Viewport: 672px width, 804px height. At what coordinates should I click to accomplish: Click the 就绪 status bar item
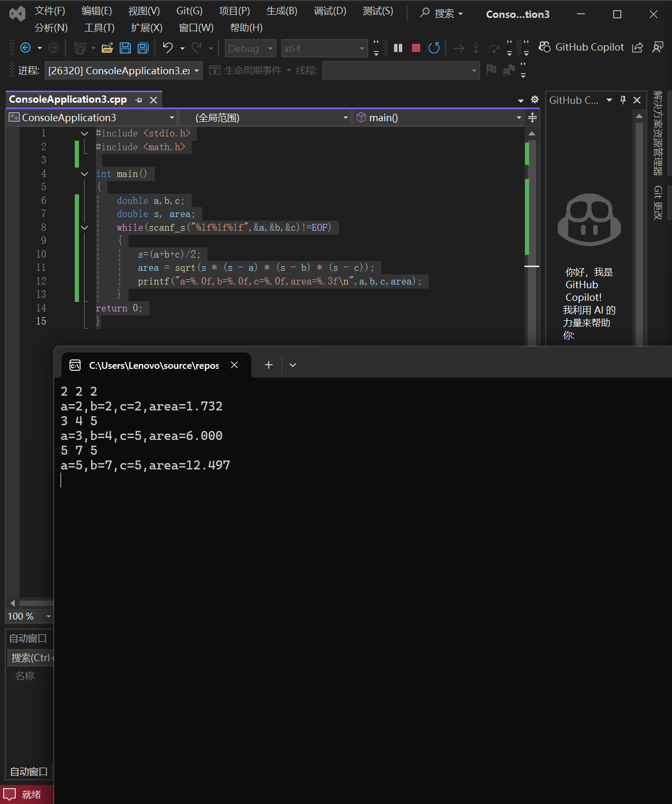32,795
